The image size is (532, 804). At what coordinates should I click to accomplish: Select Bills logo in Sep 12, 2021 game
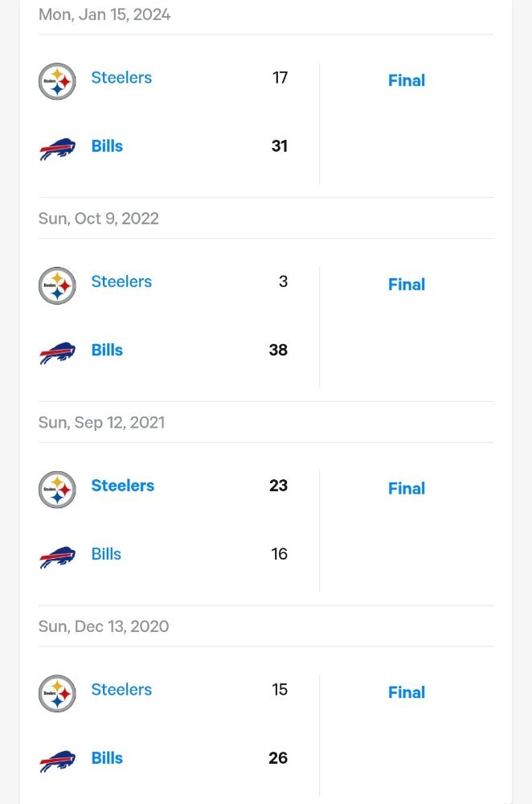[57, 558]
